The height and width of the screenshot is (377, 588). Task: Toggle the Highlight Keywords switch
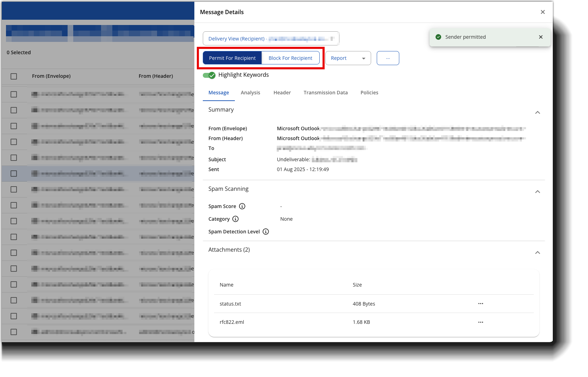click(209, 75)
